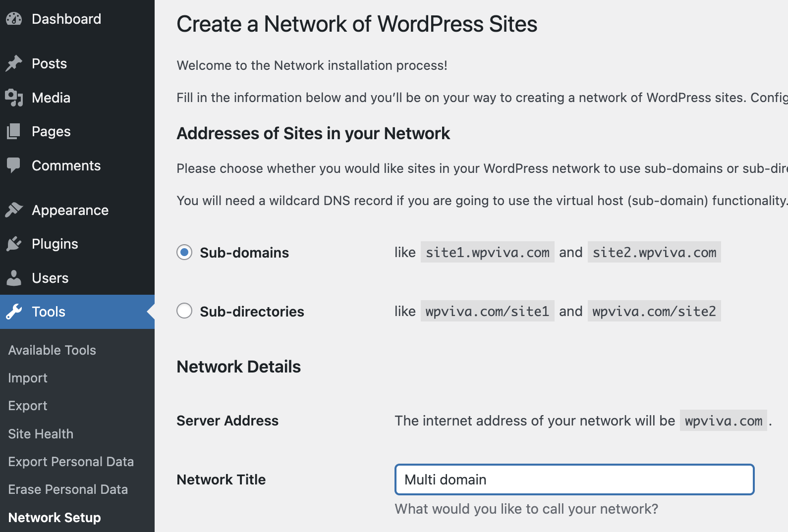The image size is (788, 532).
Task: Select the Tools menu label
Action: click(49, 312)
